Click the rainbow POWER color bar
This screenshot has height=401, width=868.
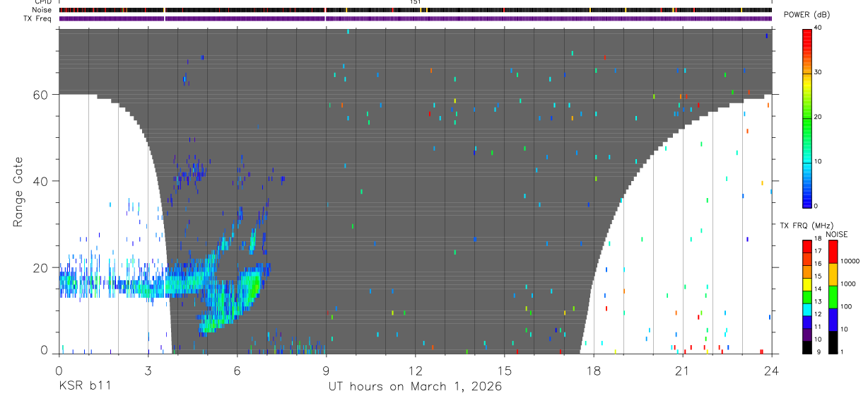click(x=807, y=118)
